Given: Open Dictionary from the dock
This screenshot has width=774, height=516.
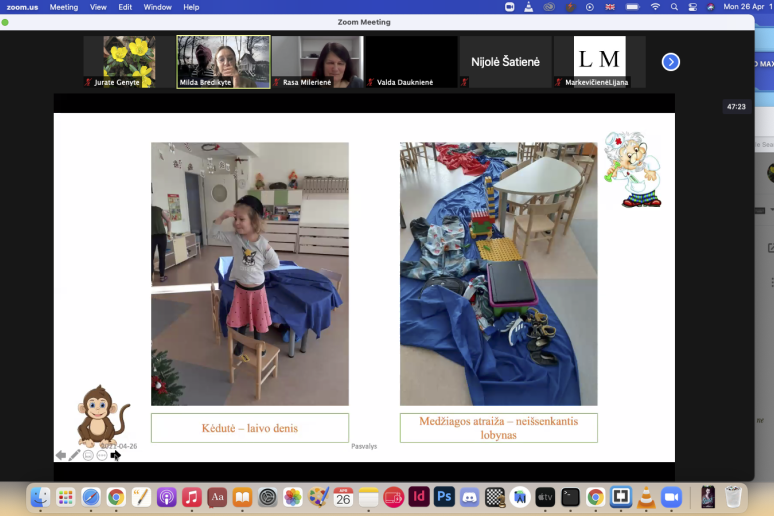Looking at the screenshot, I should coord(217,497).
